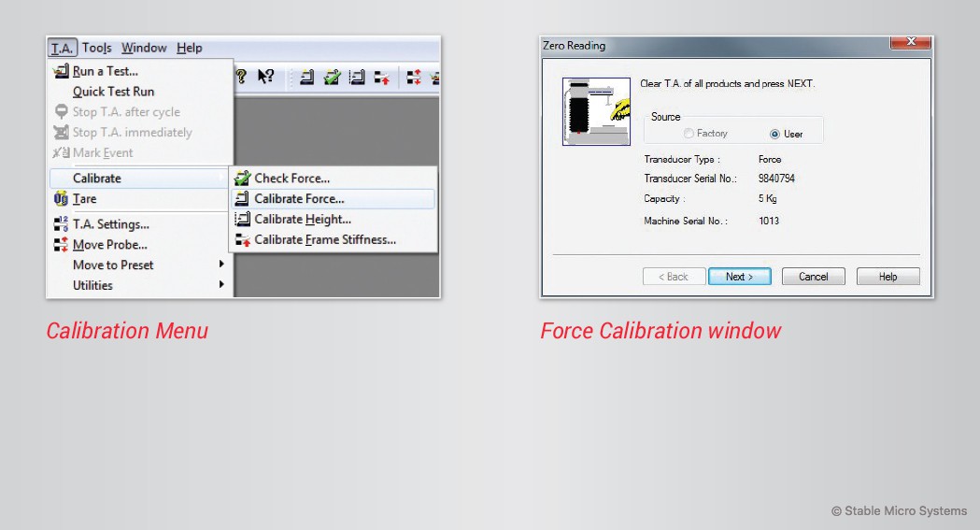Click the Back button in Zero Reading dialog
This screenshot has height=530, width=980.
(674, 277)
